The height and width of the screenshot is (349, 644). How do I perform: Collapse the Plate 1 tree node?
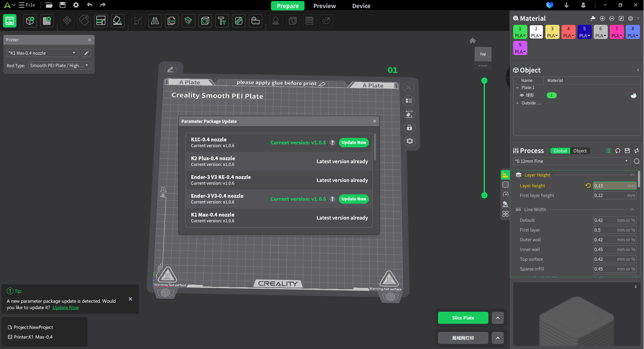[517, 88]
